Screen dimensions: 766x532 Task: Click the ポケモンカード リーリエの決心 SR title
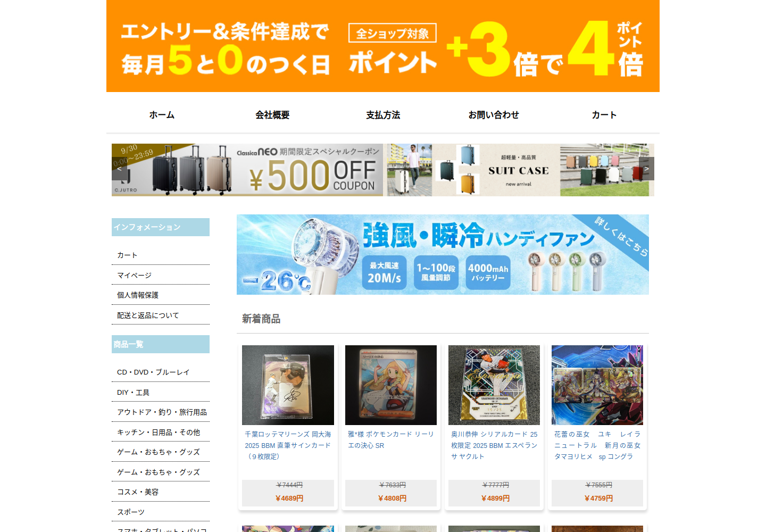pos(391,440)
